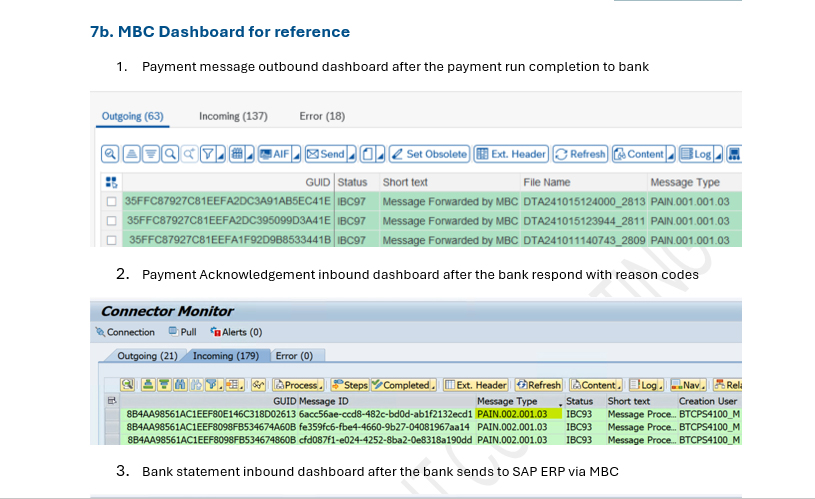Screen dimensions: 815x499
Task: Check the row with GUID ending AB5EC41E
Action: [111, 201]
